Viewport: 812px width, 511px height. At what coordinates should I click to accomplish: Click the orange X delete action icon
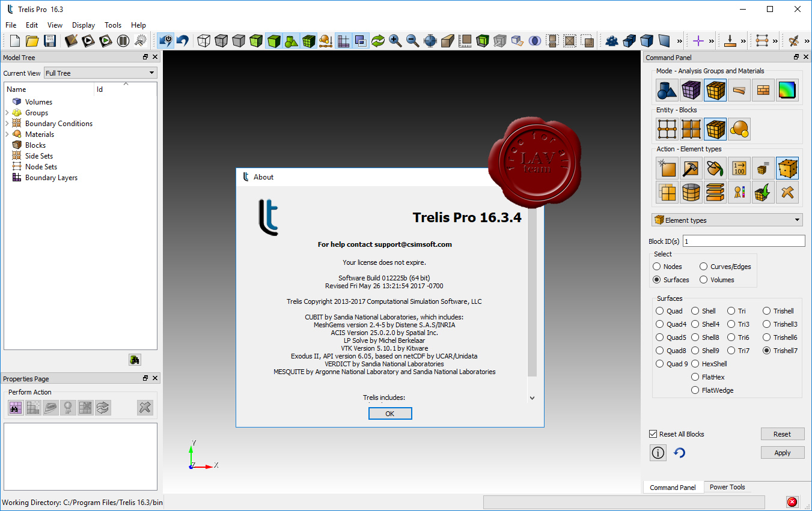tap(787, 192)
